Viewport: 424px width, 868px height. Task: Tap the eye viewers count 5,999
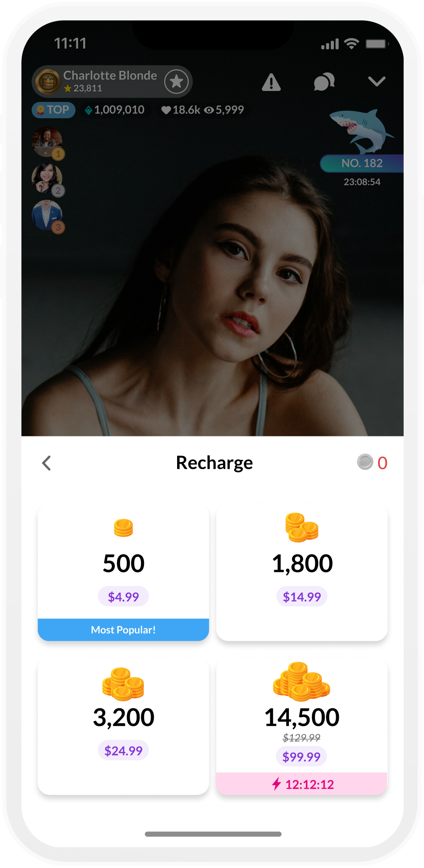[224, 110]
